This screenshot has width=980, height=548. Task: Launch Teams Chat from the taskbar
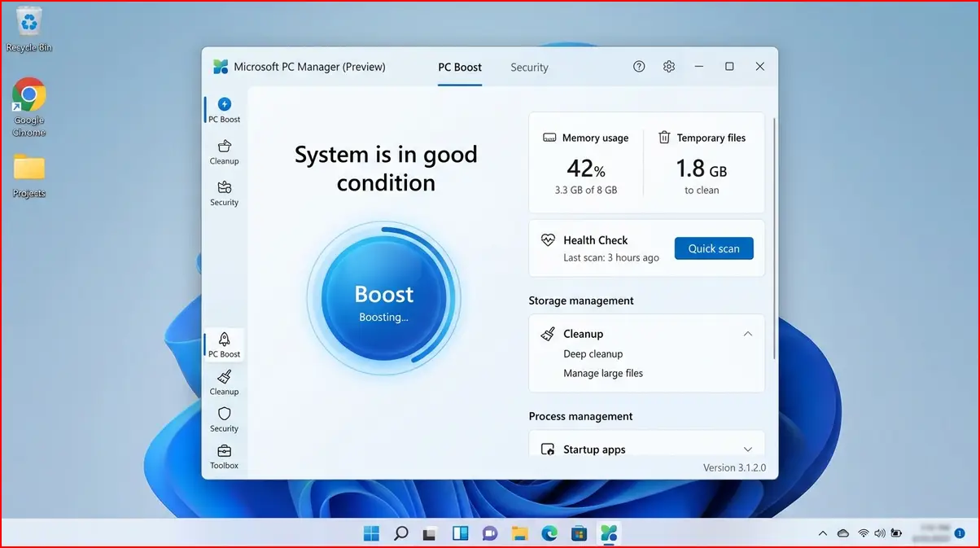point(489,533)
